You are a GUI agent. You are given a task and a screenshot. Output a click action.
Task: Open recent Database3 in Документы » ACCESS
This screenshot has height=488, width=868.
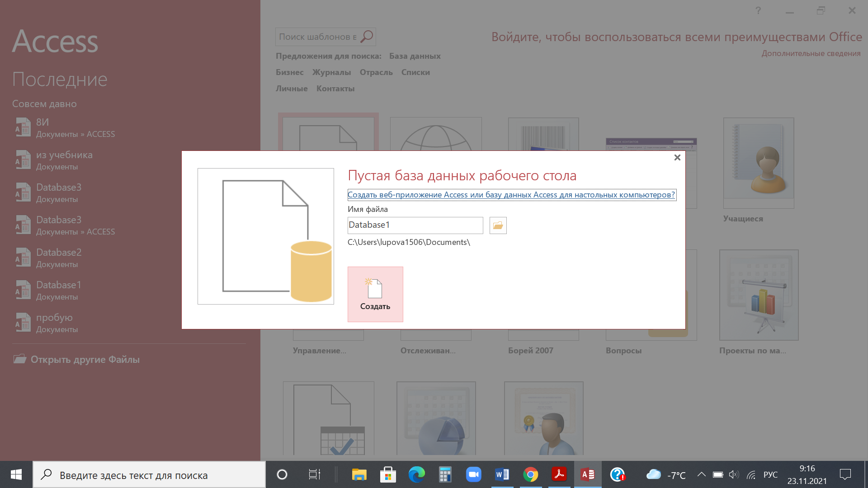point(129,225)
